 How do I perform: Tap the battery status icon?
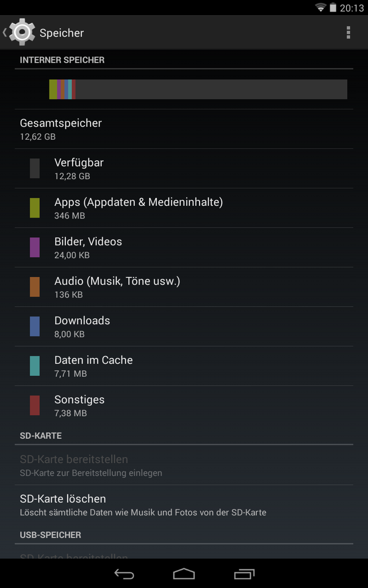click(x=333, y=8)
